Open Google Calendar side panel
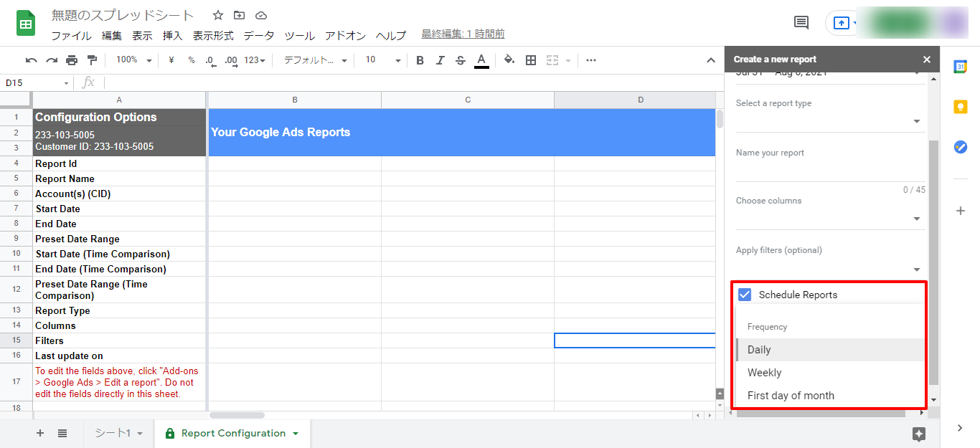 click(x=960, y=67)
